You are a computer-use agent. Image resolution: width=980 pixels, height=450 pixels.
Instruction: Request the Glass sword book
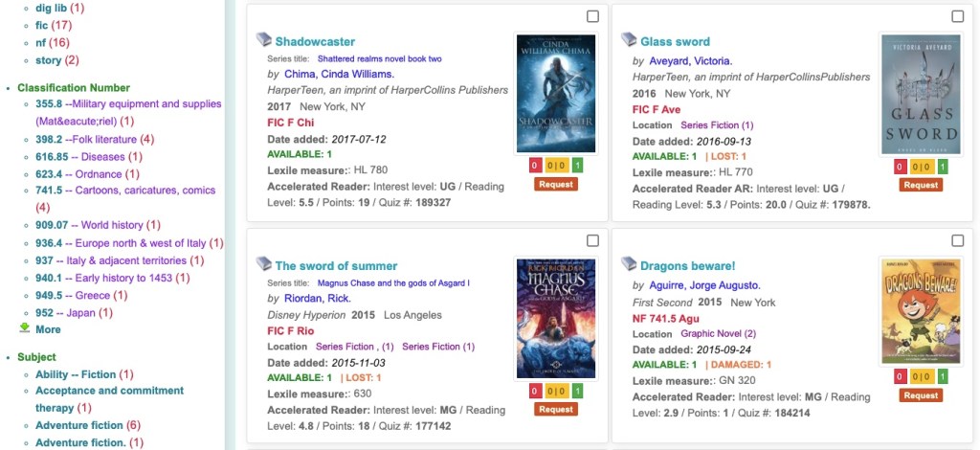tap(921, 185)
